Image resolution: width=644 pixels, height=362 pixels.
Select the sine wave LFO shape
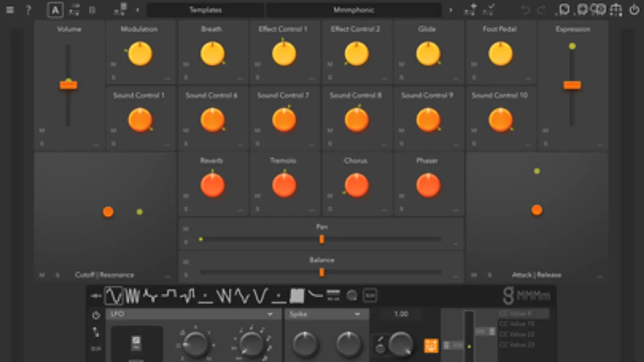[x=114, y=296]
